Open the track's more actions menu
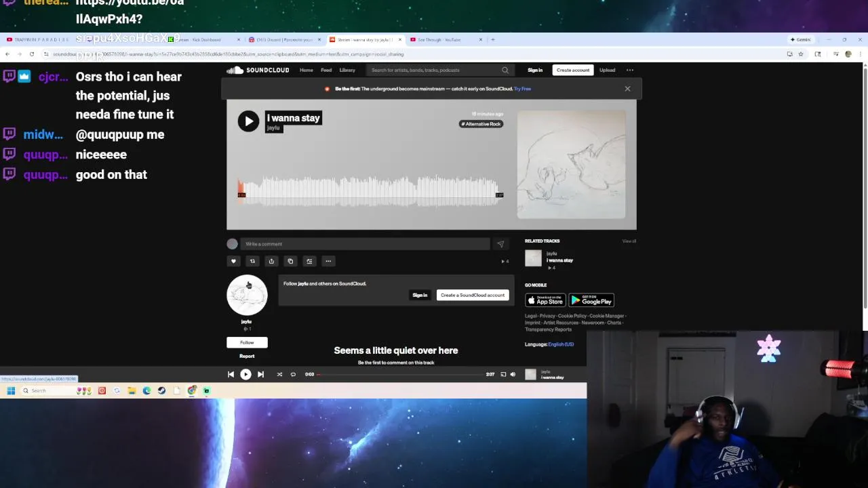 coord(328,261)
